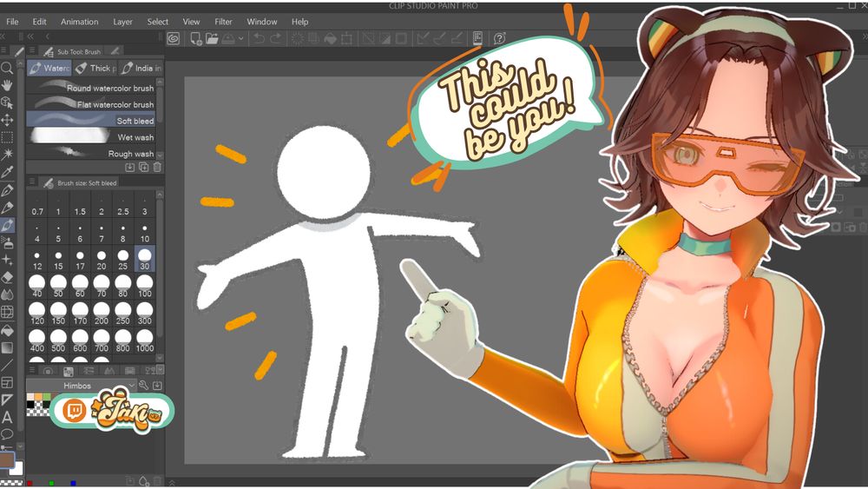Set brush size to 30

pyautogui.click(x=144, y=259)
